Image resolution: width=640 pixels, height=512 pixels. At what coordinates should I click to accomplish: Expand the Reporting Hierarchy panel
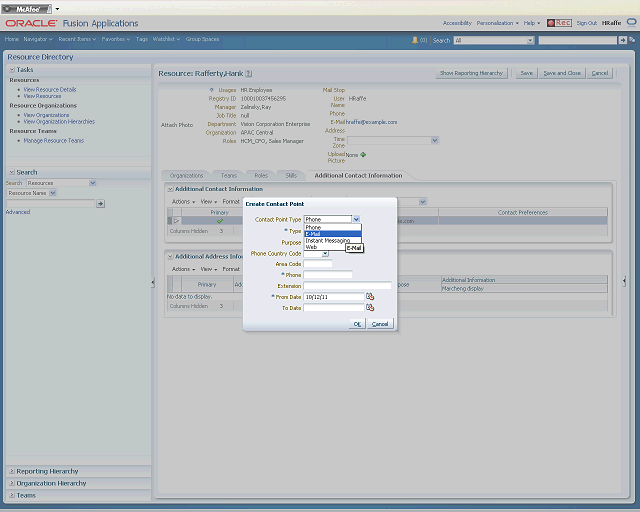(x=12, y=471)
